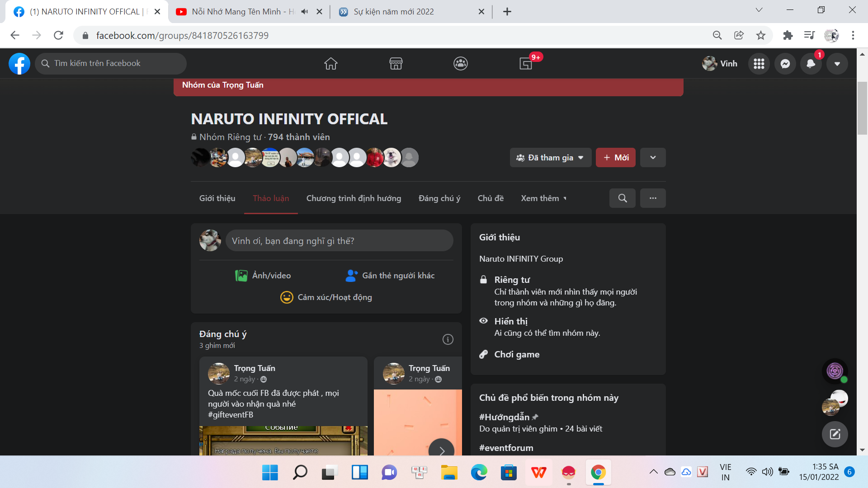Viewport: 868px width, 488px height.
Task: Open chat head with green online dot
Action: (x=835, y=371)
